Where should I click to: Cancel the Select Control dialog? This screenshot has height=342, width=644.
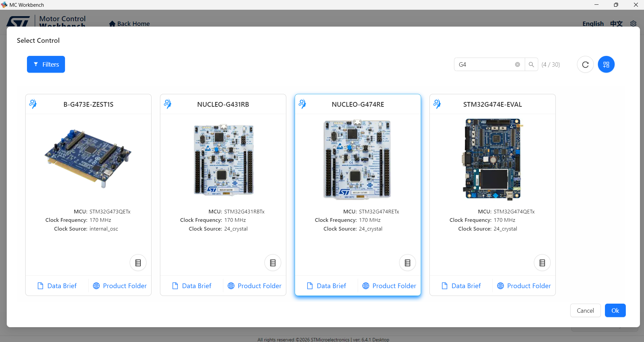coord(585,310)
